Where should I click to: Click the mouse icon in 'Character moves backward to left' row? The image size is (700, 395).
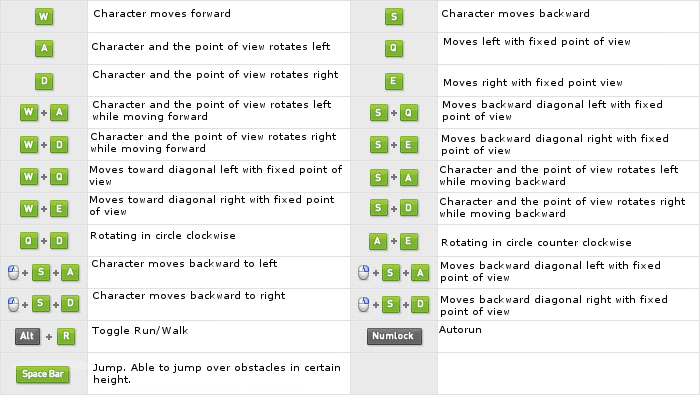13,272
